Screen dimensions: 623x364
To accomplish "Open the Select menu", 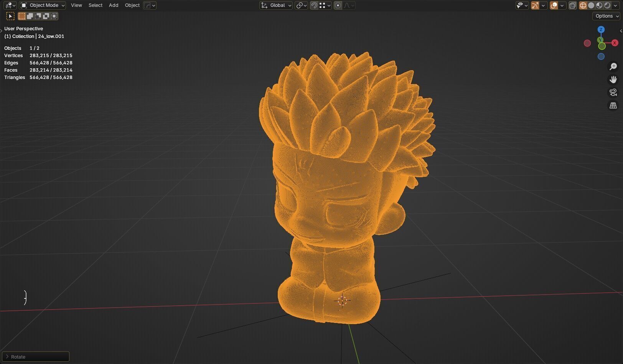I will tap(96, 5).
